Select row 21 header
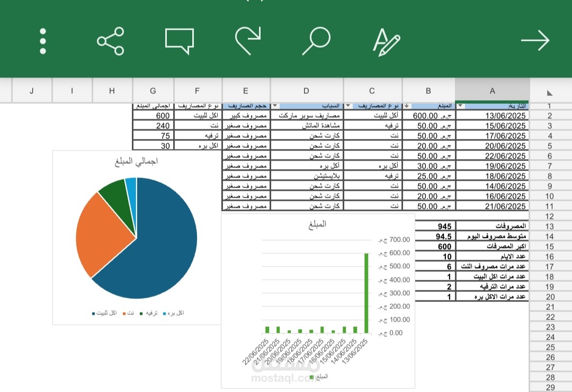The height and width of the screenshot is (392, 572). click(550, 307)
